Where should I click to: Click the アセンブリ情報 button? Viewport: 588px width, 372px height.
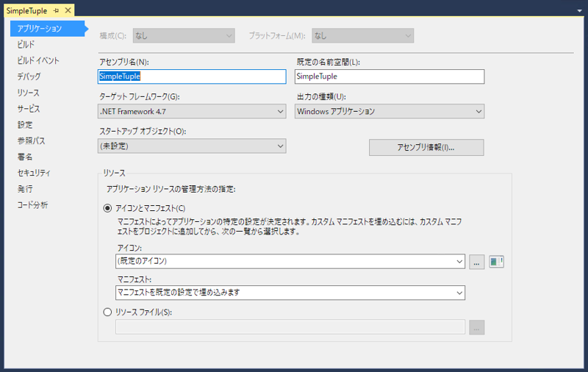click(x=426, y=147)
